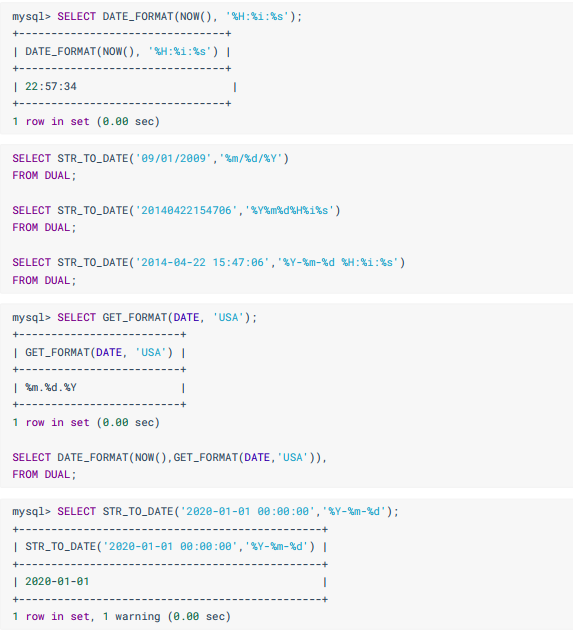Click the '2020-01-01 00:00:00' string in the last mysql command
The width and height of the screenshot is (573, 632).
[247, 511]
